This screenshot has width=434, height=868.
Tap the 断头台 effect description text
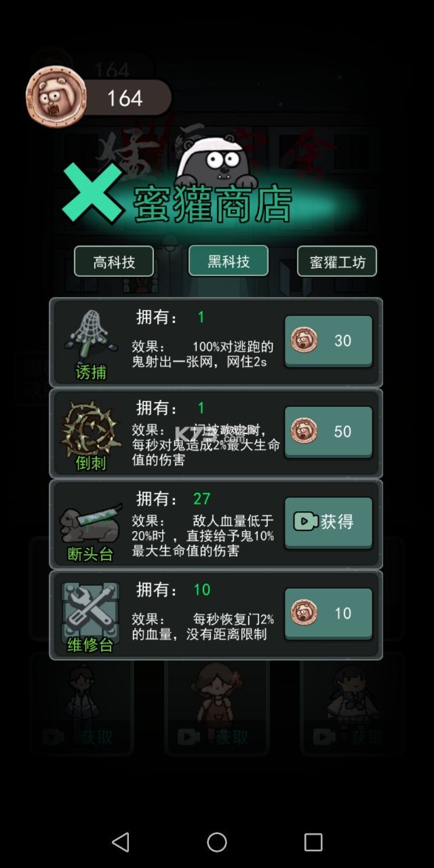tap(203, 536)
